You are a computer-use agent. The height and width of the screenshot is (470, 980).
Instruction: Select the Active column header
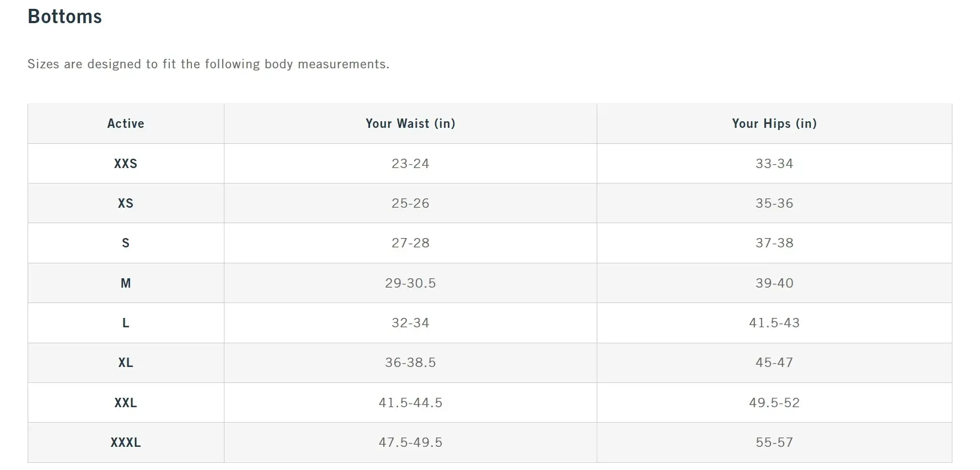pyautogui.click(x=126, y=123)
